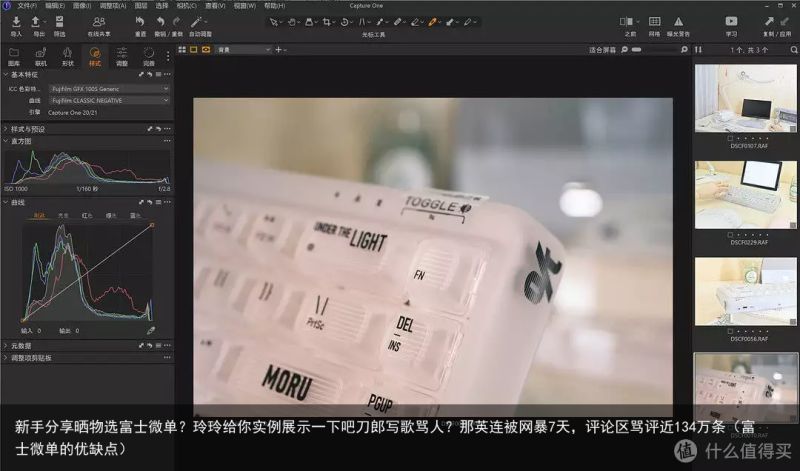Select the Rotate straighten tool
Image resolution: width=800 pixels, height=471 pixels.
pyautogui.click(x=344, y=22)
